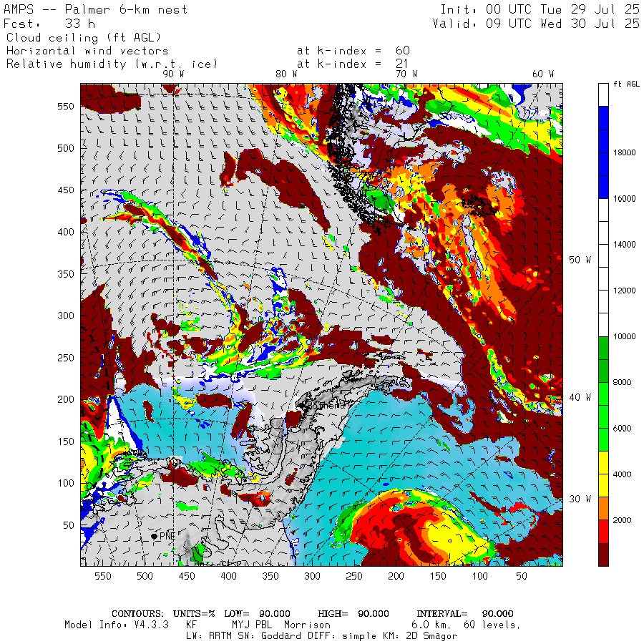Click the 'Model Info: V4.3.3' text
This screenshot has width=644, height=644.
tap(117, 625)
